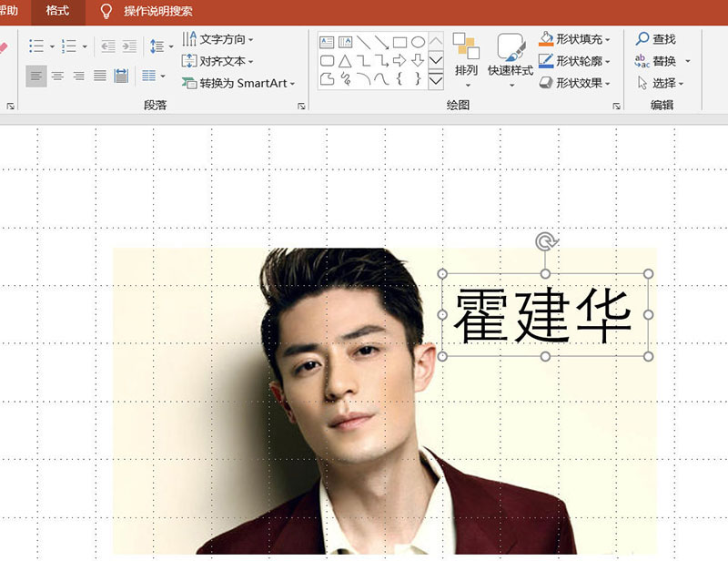Click the 霍建华 text in the box
This screenshot has width=728, height=561.
pyautogui.click(x=542, y=315)
